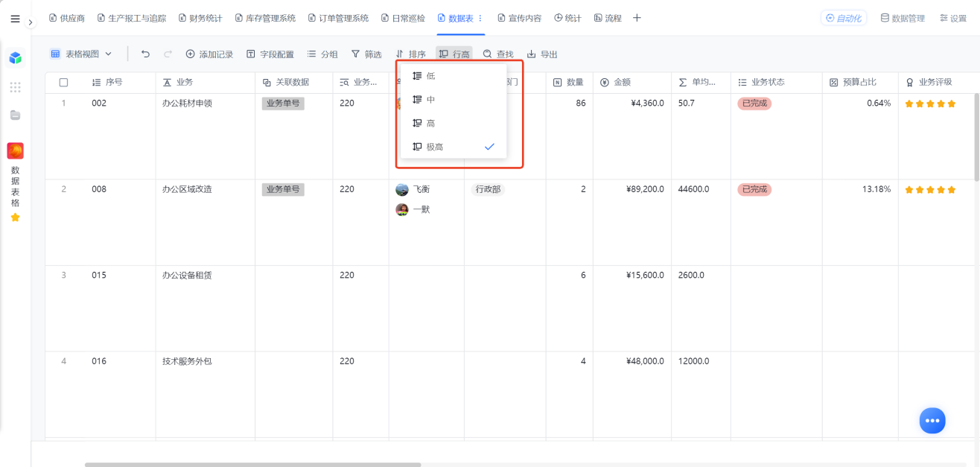The width and height of the screenshot is (980, 467).
Task: Click the grid dots icon in the left sidebar
Action: tap(16, 87)
